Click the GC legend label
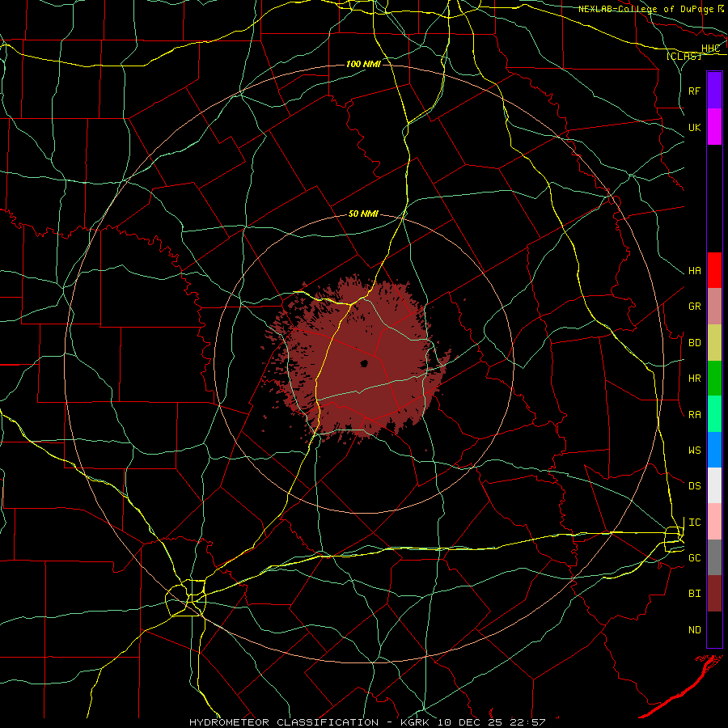Image resolution: width=728 pixels, height=728 pixels. click(x=694, y=558)
